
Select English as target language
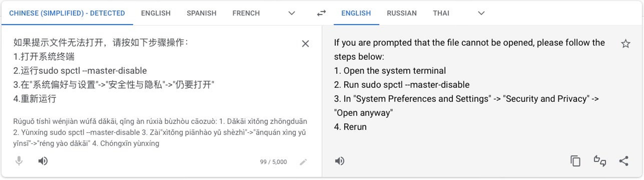point(356,13)
